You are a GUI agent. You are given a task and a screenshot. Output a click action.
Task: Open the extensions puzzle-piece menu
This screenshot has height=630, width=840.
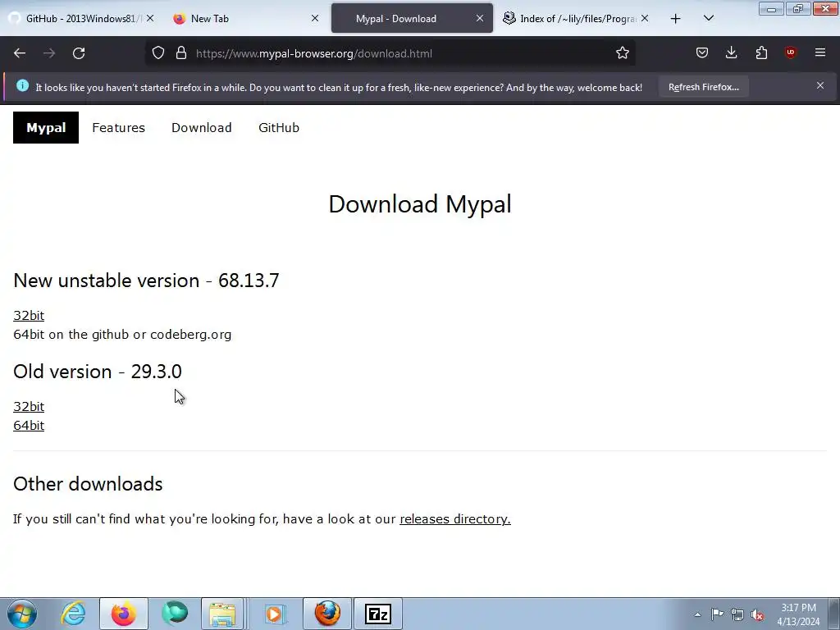click(761, 52)
